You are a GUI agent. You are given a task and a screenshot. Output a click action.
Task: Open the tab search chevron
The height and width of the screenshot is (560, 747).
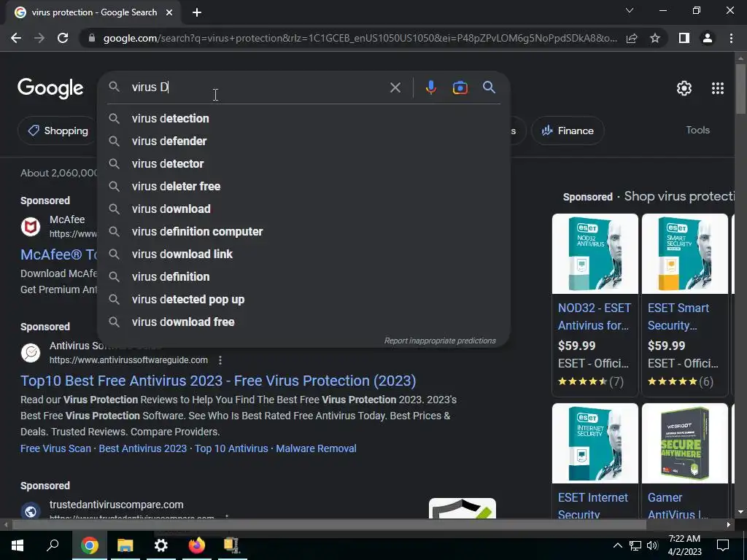click(630, 10)
